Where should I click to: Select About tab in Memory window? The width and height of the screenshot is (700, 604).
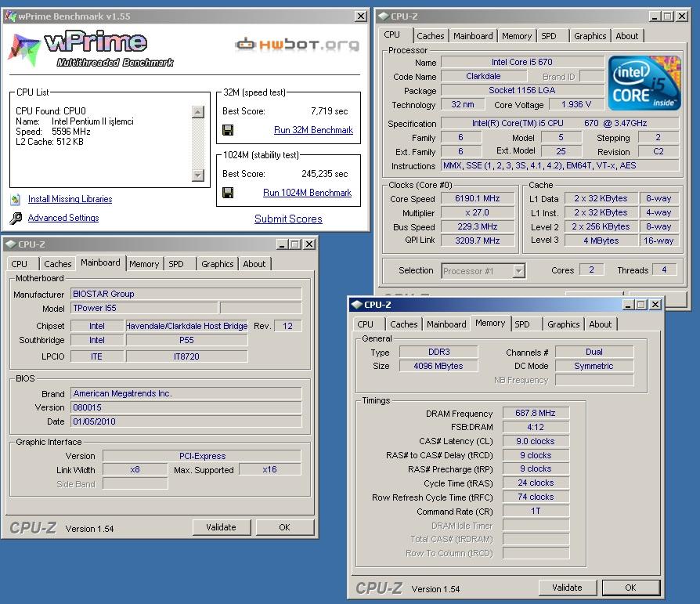coord(600,324)
